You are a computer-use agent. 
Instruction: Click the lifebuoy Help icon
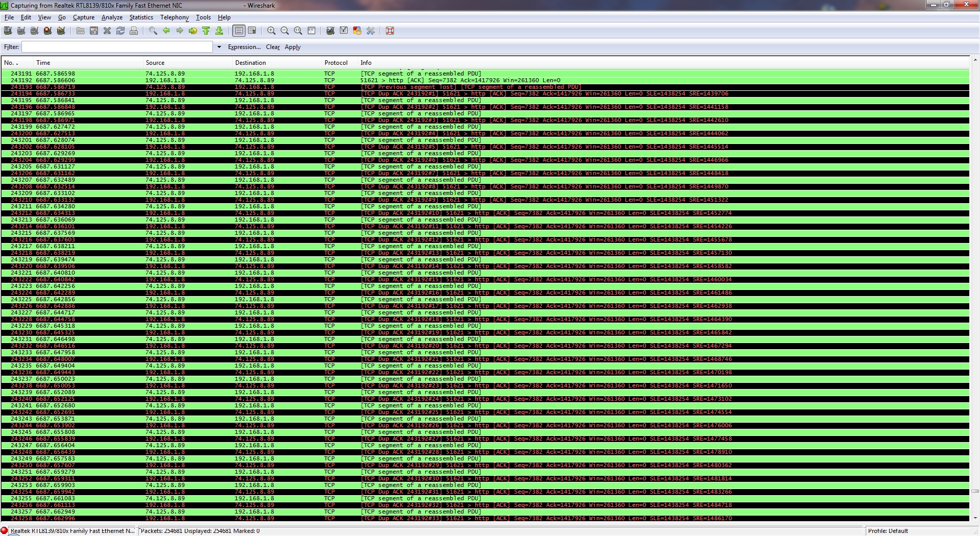click(x=390, y=31)
